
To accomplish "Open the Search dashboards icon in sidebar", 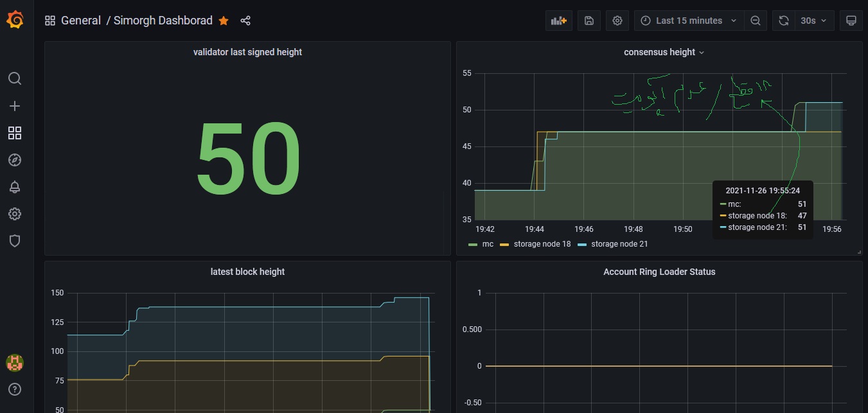I will click(x=15, y=78).
